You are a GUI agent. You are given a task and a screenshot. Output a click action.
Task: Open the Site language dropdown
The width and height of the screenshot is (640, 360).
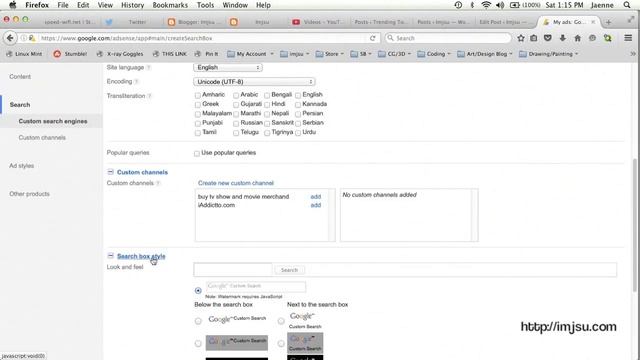pyautogui.click(x=228, y=67)
